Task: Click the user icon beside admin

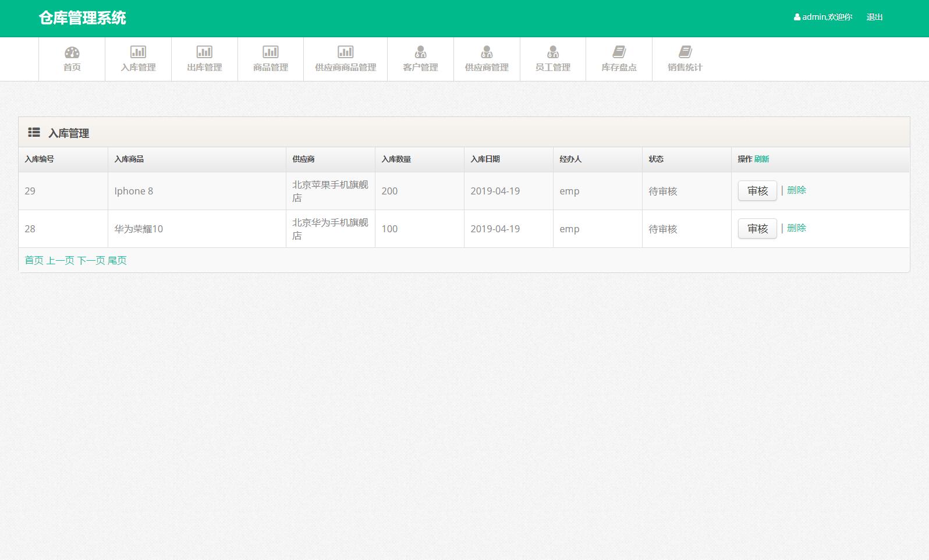Action: coord(797,17)
